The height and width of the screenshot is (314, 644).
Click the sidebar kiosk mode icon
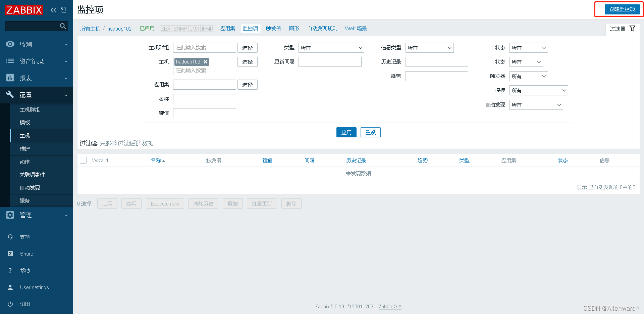(63, 10)
